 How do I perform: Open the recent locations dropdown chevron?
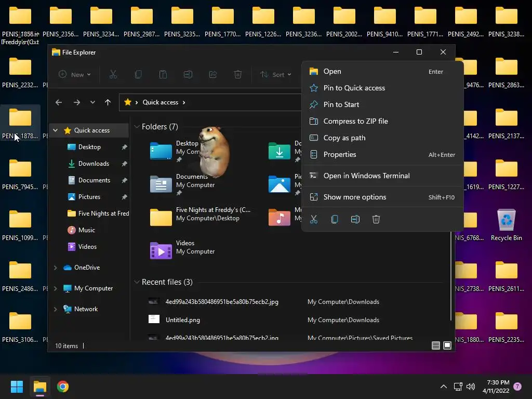pos(92,102)
